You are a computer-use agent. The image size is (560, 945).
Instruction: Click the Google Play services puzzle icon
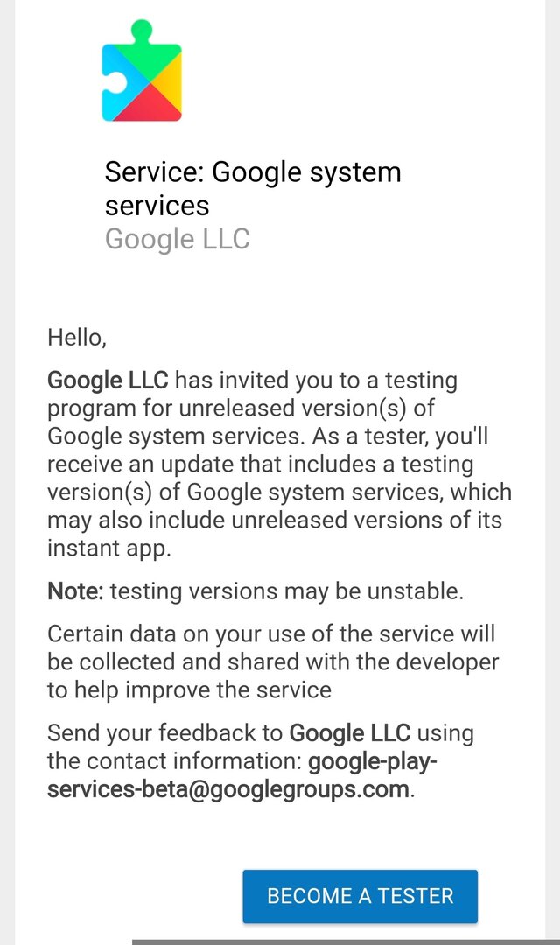142,72
